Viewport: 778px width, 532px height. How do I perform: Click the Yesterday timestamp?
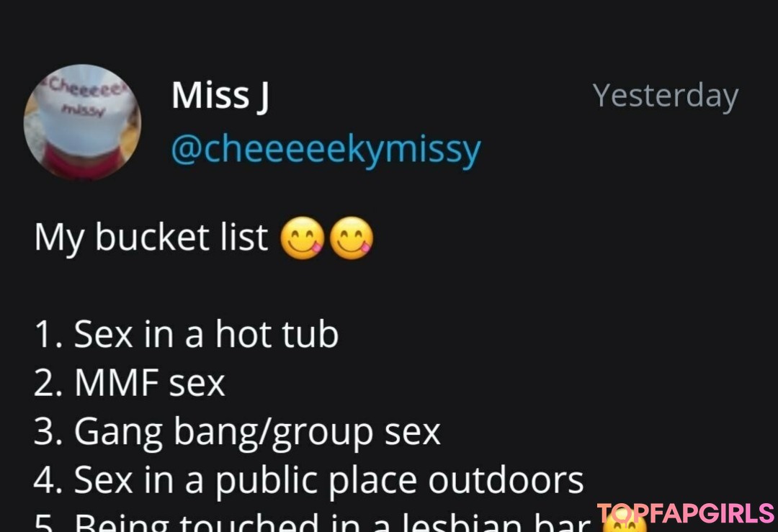point(666,96)
